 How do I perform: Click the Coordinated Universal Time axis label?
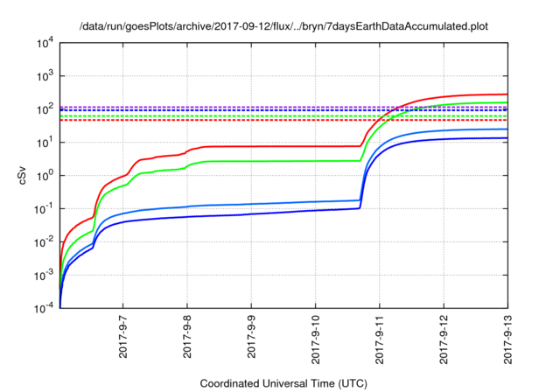283,383
